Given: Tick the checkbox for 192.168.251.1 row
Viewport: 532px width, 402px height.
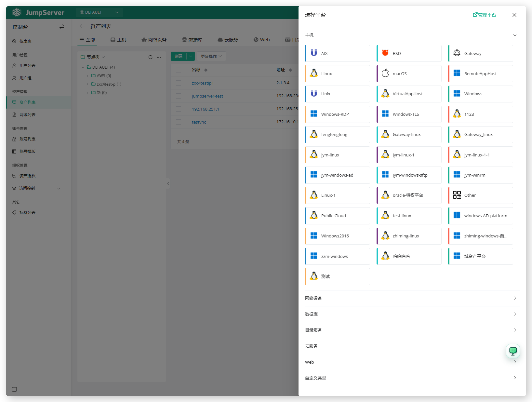Looking at the screenshot, I should tap(179, 109).
